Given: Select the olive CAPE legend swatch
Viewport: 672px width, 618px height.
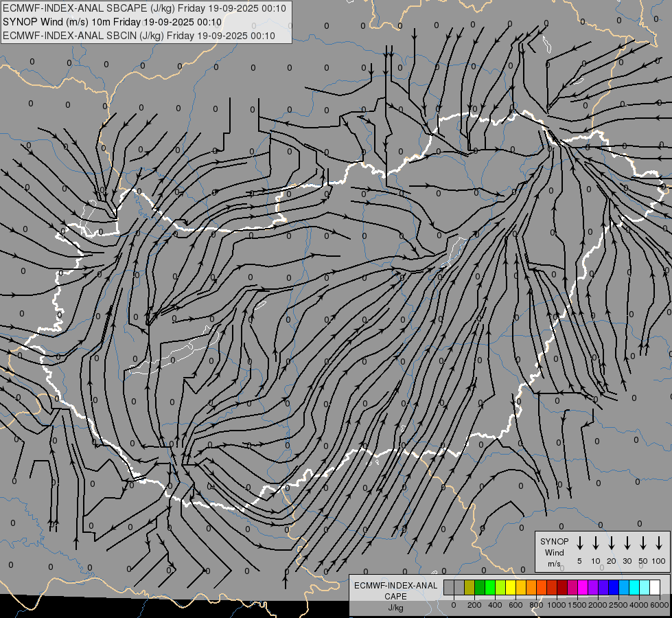Looking at the screenshot, I should tap(470, 587).
